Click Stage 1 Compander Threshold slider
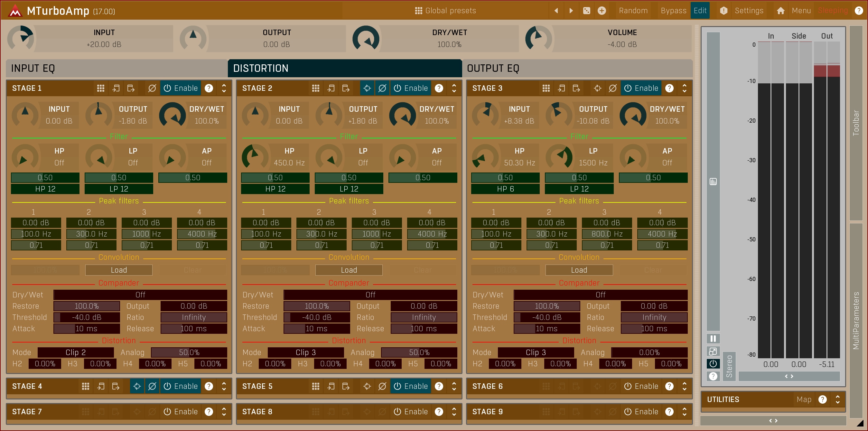The image size is (868, 431). click(x=87, y=317)
